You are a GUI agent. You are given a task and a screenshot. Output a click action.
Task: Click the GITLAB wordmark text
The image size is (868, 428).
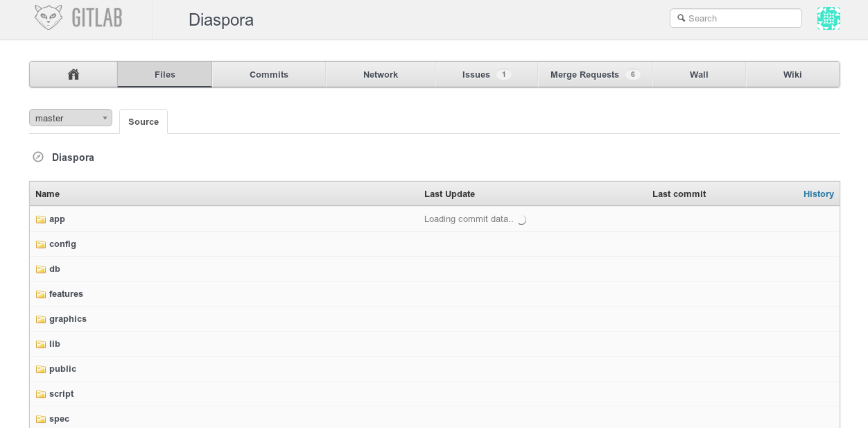click(x=97, y=18)
